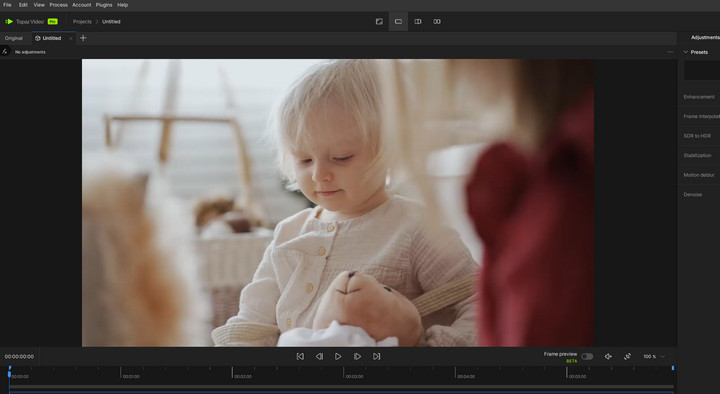The height and width of the screenshot is (394, 720).
Task: Go to Projects in the breadcrumb
Action: (82, 22)
